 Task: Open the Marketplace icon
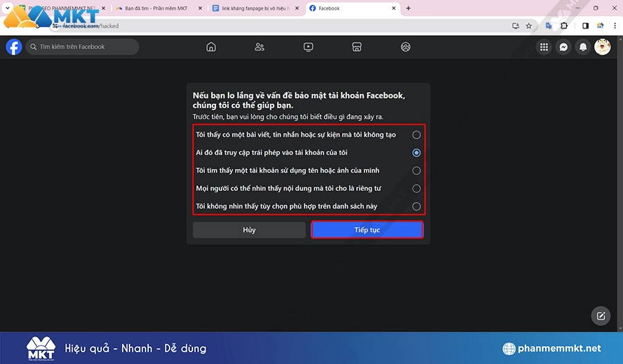356,47
